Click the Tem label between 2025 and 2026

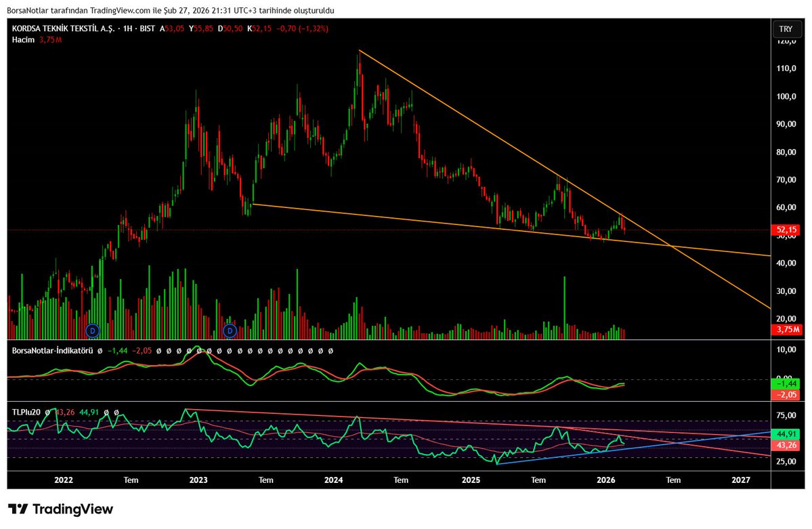[x=538, y=480]
